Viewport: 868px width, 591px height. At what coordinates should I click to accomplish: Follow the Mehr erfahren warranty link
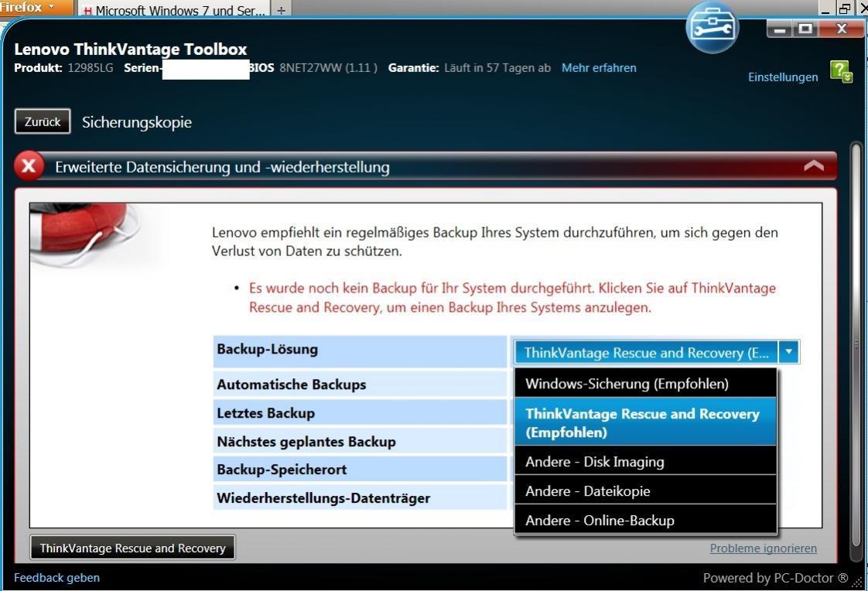click(599, 67)
